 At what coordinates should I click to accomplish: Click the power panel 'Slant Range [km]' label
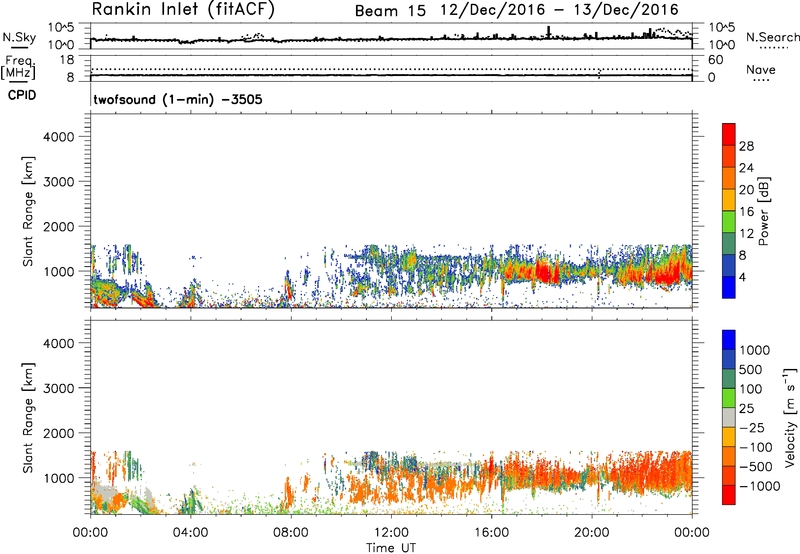[28, 211]
